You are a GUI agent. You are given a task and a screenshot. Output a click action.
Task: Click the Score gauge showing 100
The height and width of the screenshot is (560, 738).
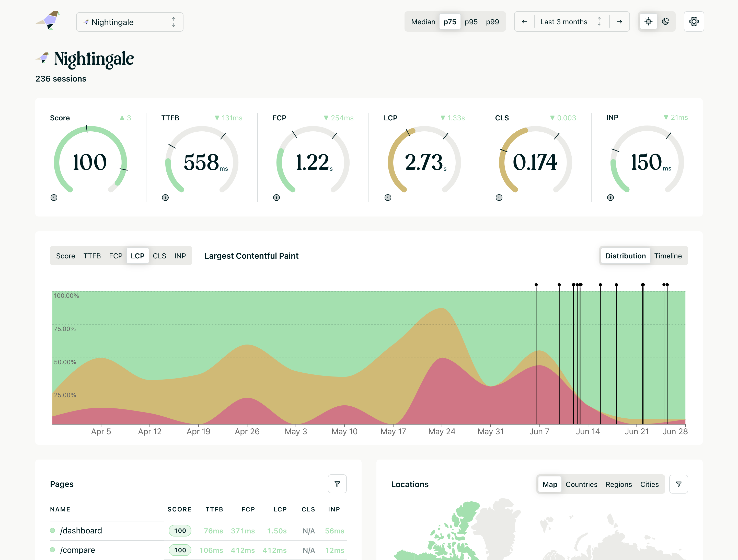click(90, 159)
